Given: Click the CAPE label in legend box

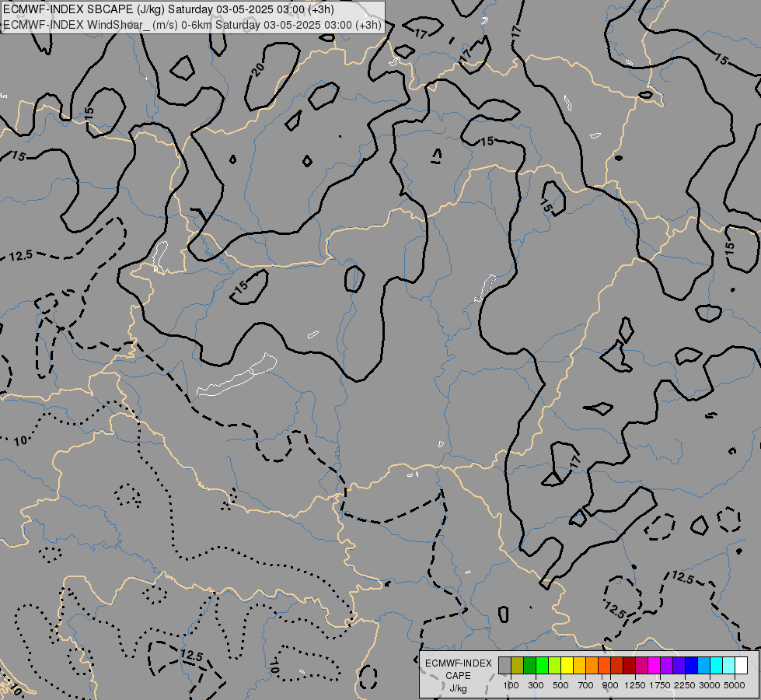Looking at the screenshot, I should click(x=458, y=676).
